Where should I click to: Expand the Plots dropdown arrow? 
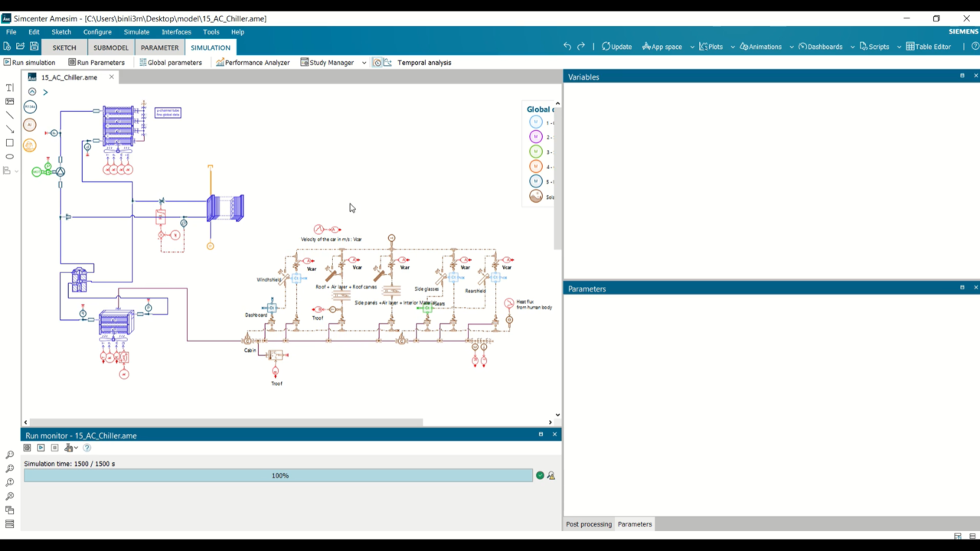(733, 47)
